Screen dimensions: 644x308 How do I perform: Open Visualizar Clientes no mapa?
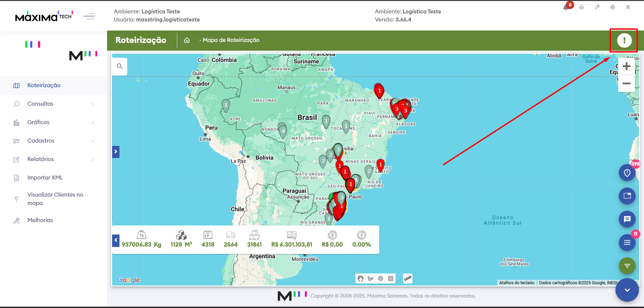[x=53, y=199]
